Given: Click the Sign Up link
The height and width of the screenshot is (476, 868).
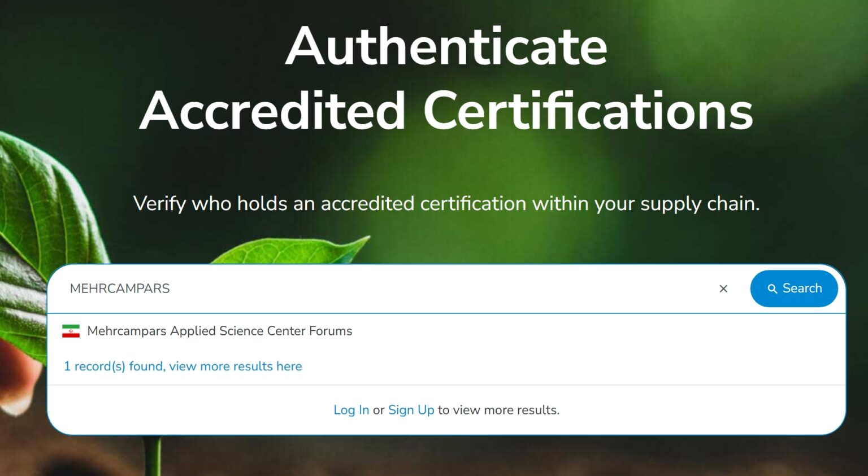Looking at the screenshot, I should pos(411,410).
